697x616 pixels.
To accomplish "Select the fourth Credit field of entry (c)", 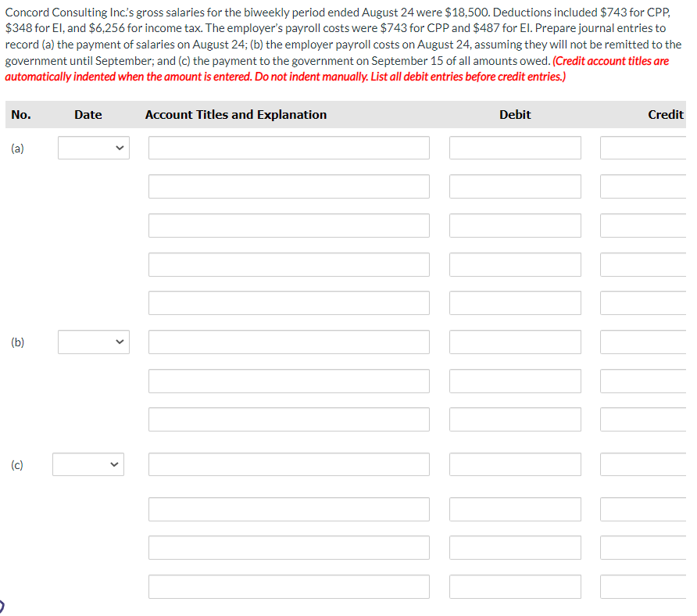I will [644, 586].
